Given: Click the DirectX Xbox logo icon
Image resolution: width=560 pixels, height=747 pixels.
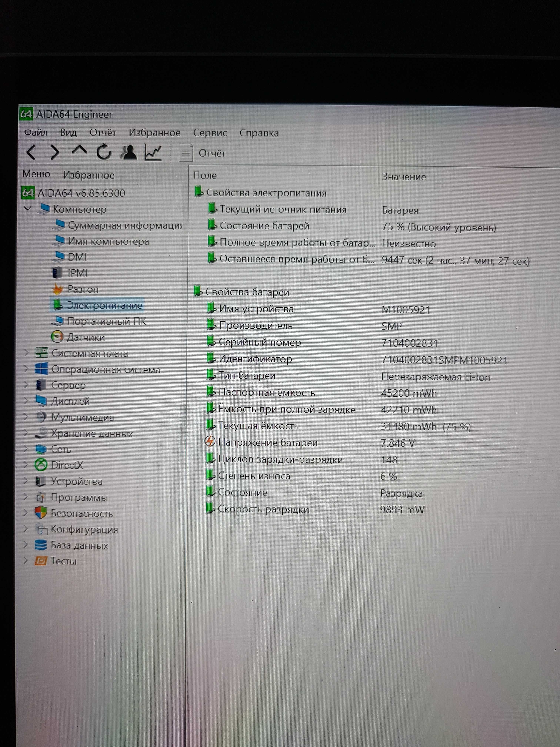Looking at the screenshot, I should pyautogui.click(x=41, y=465).
